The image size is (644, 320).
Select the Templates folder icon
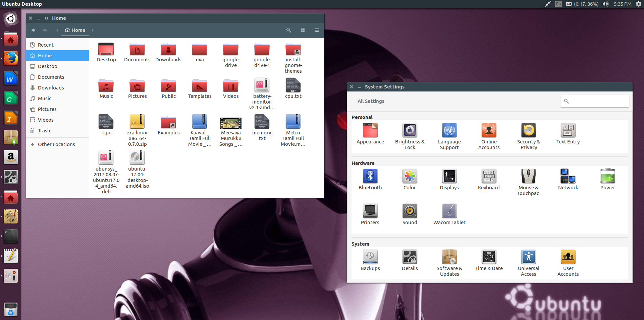pos(200,86)
